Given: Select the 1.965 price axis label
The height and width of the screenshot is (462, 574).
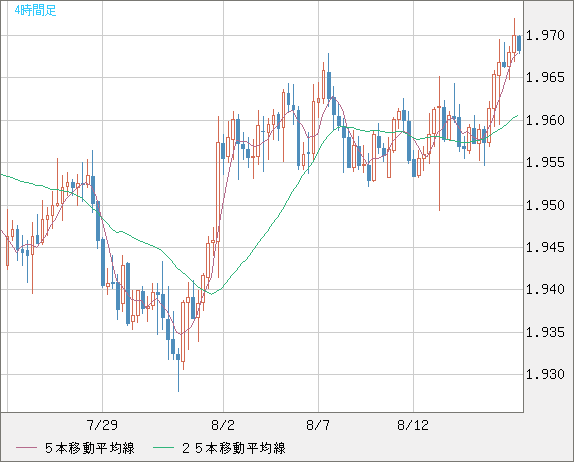Looking at the screenshot, I should (545, 77).
